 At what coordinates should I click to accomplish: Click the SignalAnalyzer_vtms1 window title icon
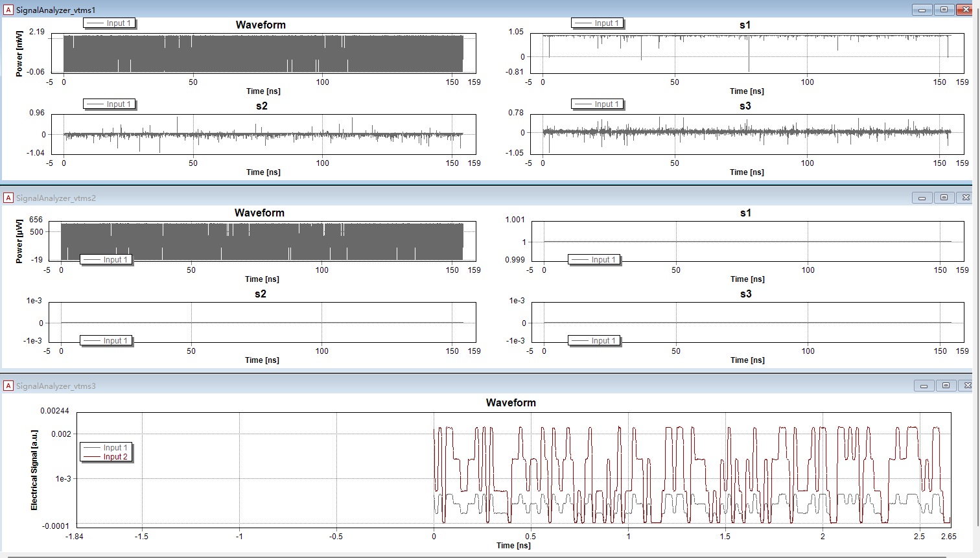(8, 10)
